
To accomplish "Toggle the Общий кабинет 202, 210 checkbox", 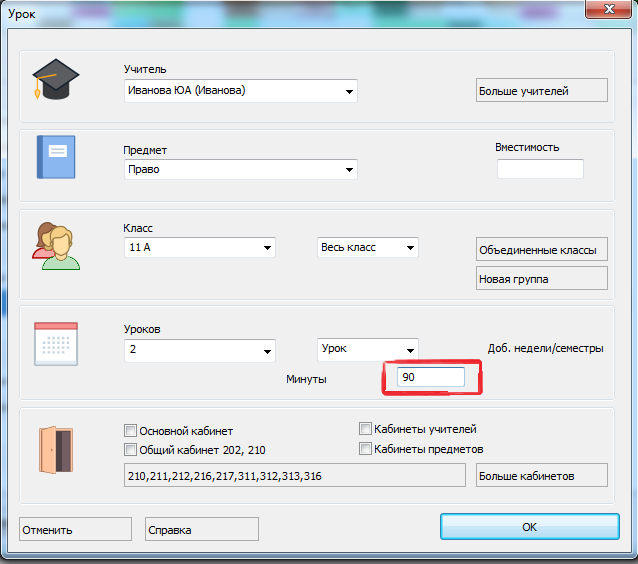I will (130, 450).
